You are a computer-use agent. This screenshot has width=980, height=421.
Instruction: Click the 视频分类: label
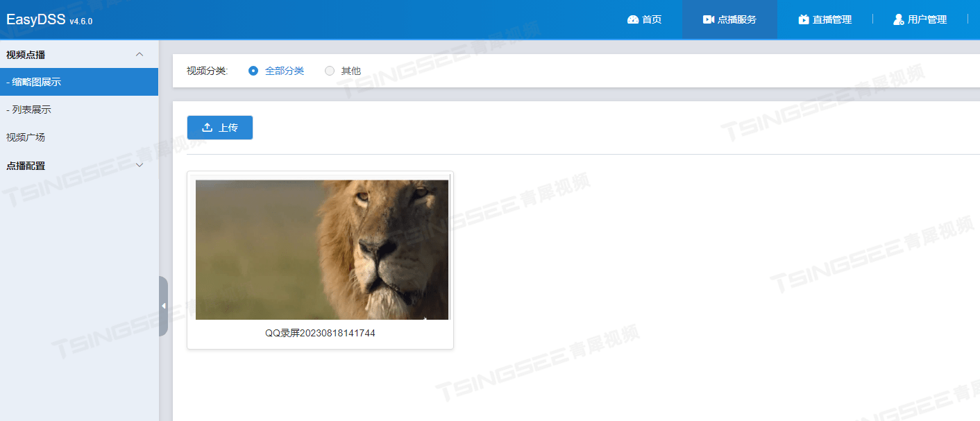point(208,71)
